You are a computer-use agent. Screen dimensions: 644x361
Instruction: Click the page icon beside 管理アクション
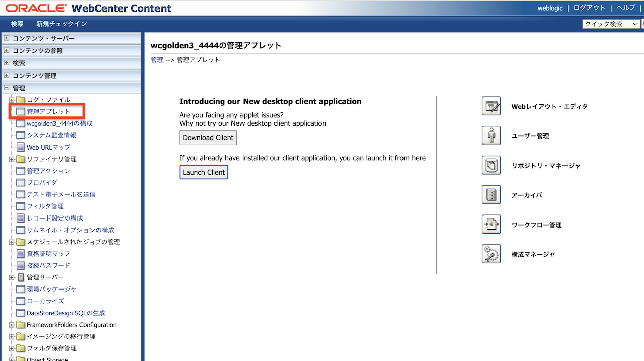pyautogui.click(x=21, y=171)
